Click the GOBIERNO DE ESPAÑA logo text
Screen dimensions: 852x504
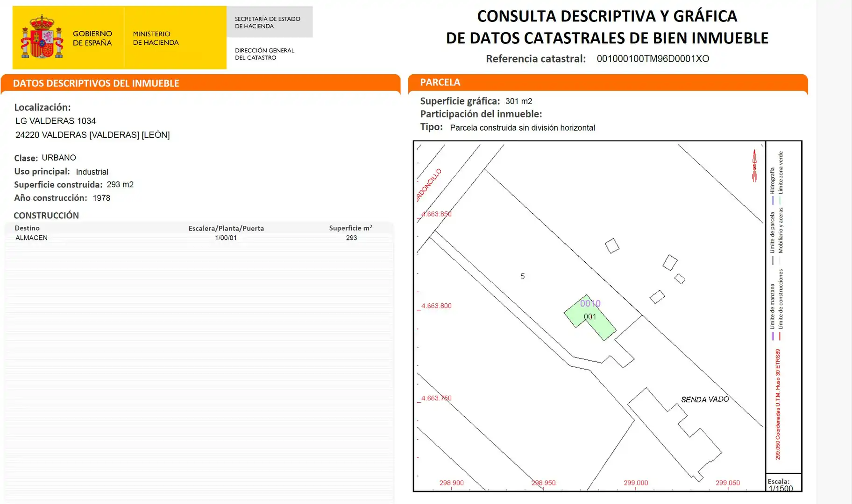(92, 38)
